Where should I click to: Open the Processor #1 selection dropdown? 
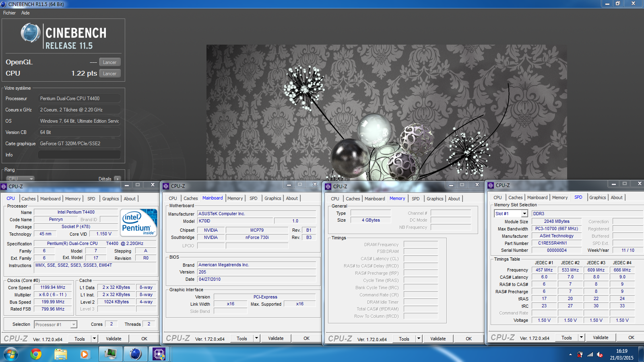pos(74,325)
